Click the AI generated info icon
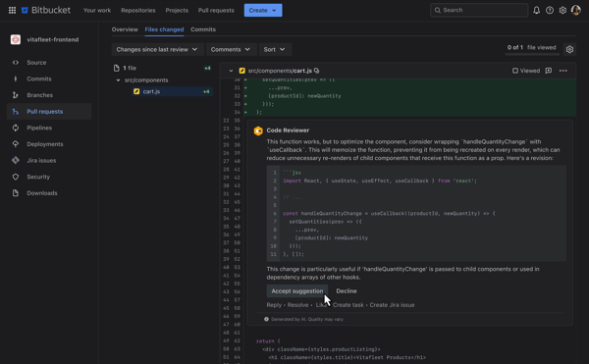Viewport: 589px width, 364px height. 266,319
